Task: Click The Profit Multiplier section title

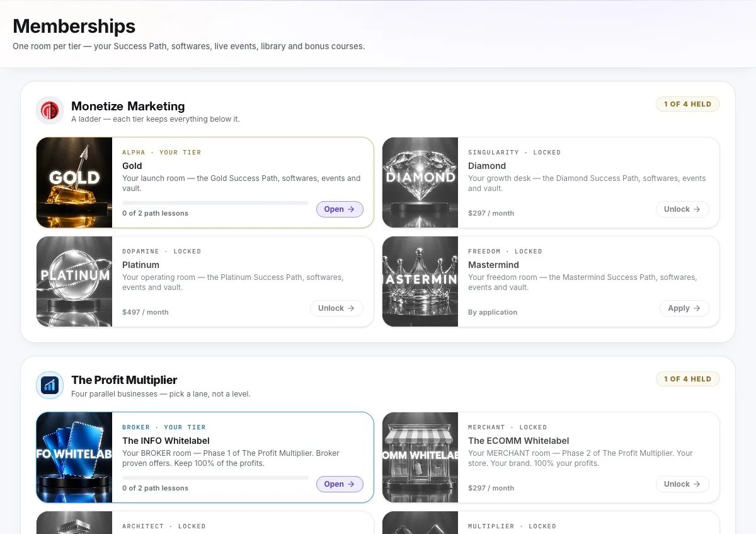Action: point(124,380)
